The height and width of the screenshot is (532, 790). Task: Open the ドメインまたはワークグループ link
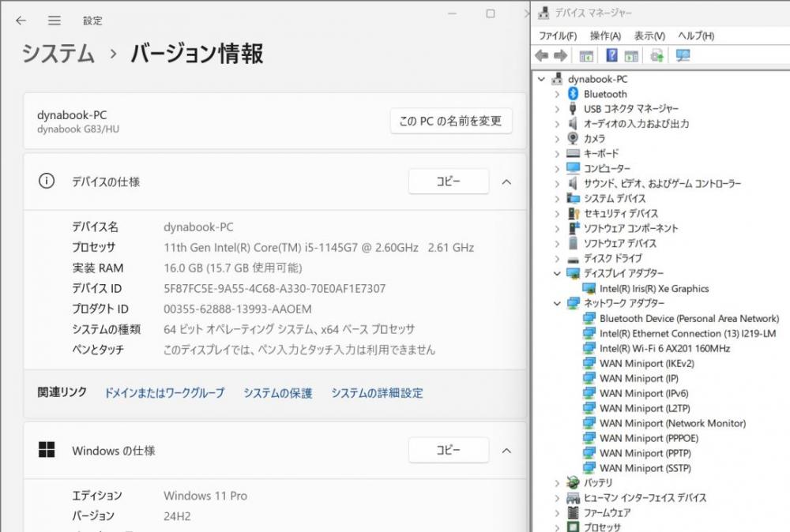(x=164, y=392)
